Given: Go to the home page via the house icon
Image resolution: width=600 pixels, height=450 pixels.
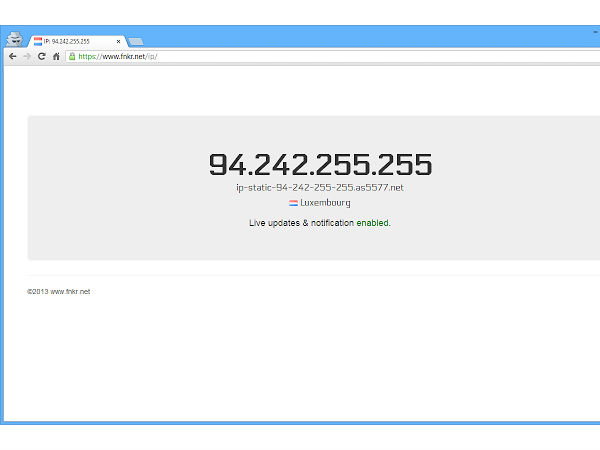Looking at the screenshot, I should tap(56, 57).
